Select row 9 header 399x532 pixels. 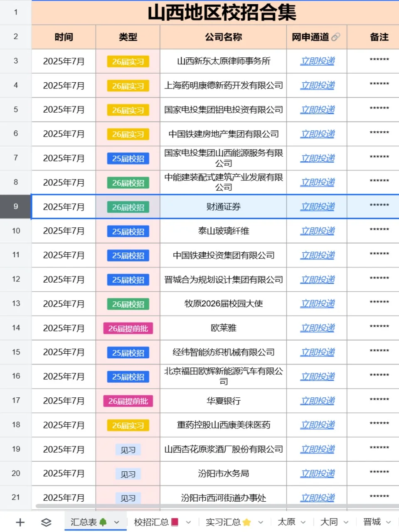click(16, 207)
